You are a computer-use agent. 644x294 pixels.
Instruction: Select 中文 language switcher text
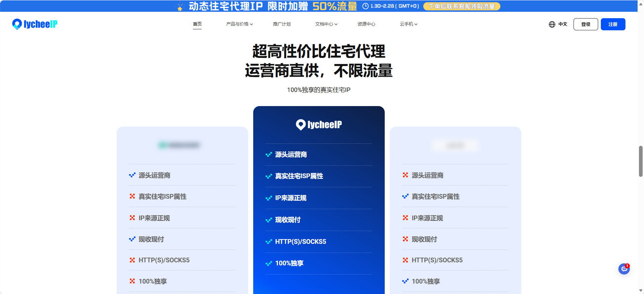563,24
